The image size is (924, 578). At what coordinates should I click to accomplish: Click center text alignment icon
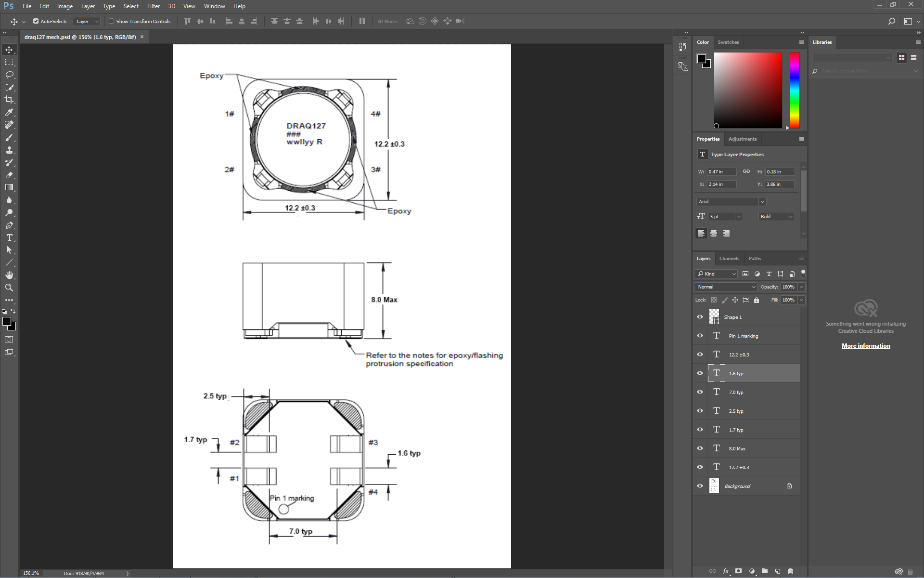click(714, 233)
